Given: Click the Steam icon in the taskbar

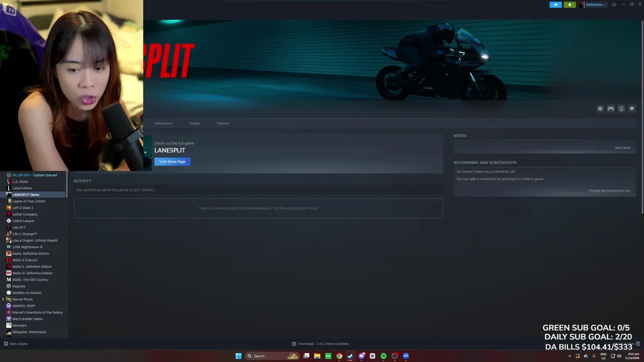Looking at the screenshot, I should coord(350,356).
